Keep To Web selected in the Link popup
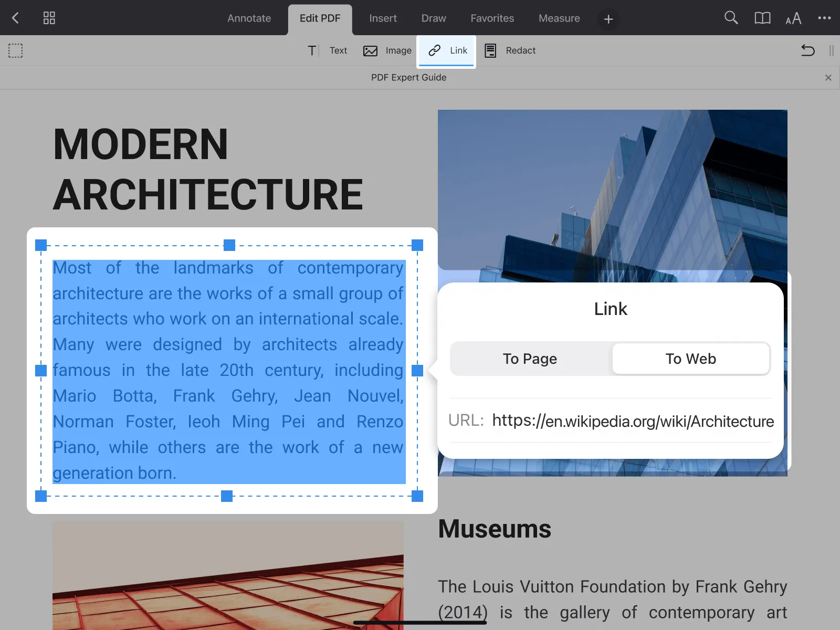This screenshot has height=630, width=840. (x=690, y=359)
